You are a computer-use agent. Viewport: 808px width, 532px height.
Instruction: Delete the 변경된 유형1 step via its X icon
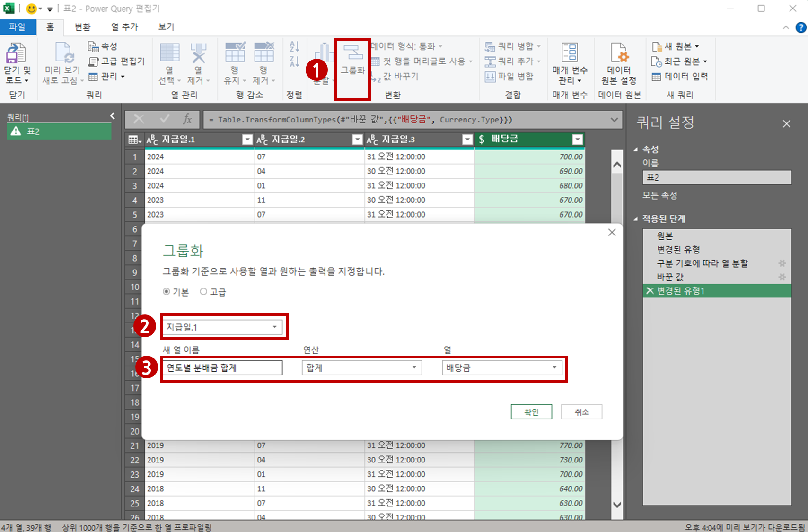[x=650, y=291]
